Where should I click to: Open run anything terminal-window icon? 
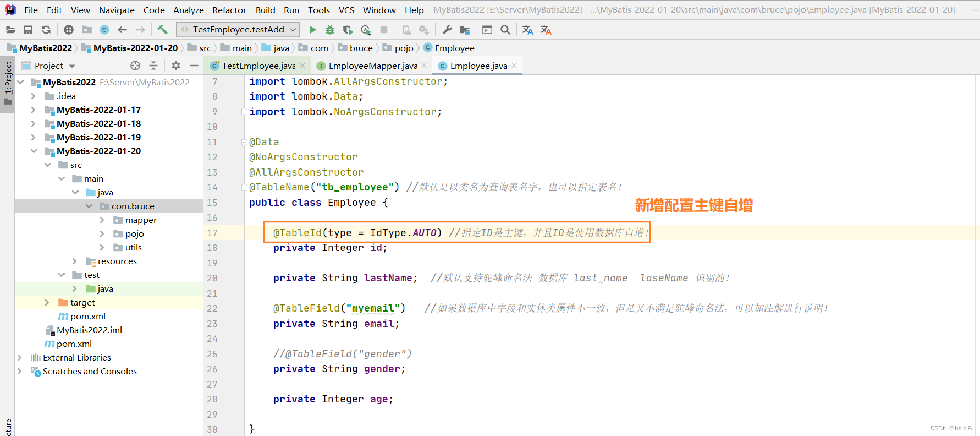[487, 30]
